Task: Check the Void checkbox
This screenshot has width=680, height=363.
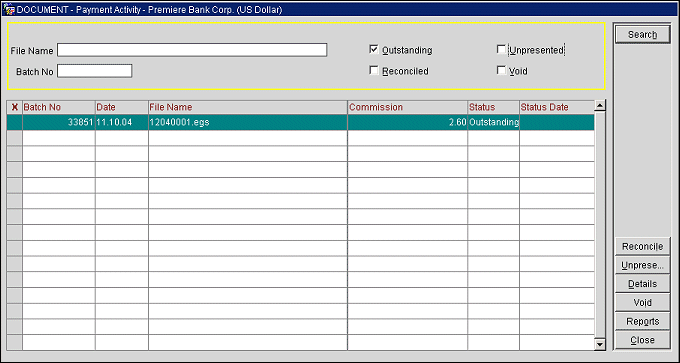Action: click(x=501, y=70)
